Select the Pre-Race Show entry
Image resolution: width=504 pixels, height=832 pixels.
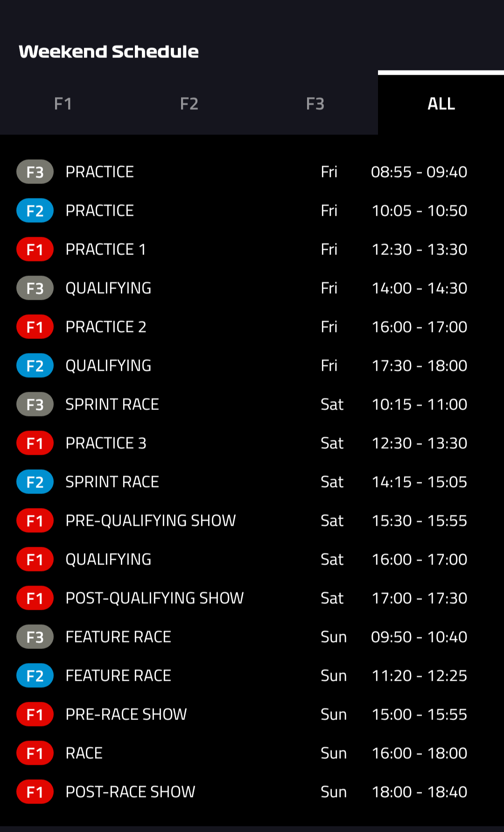click(126, 714)
